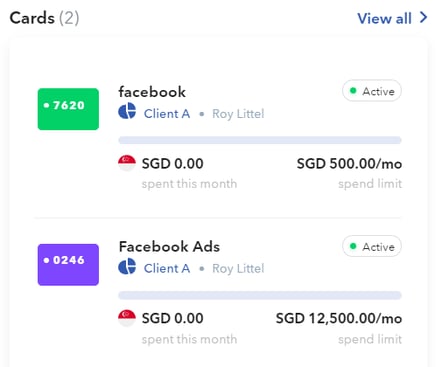442x367 pixels.
Task: Click the SGD 12,500.00/mo spend limit
Action: [x=339, y=318]
